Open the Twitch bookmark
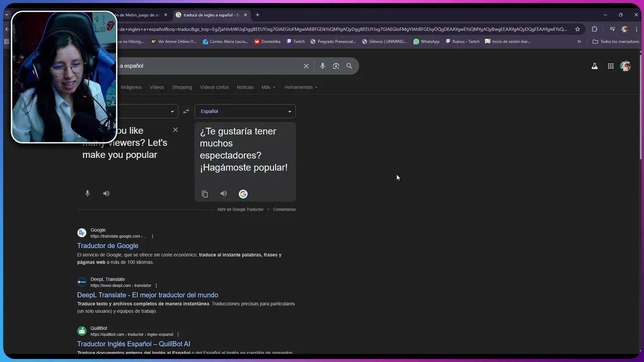 pyautogui.click(x=295, y=41)
